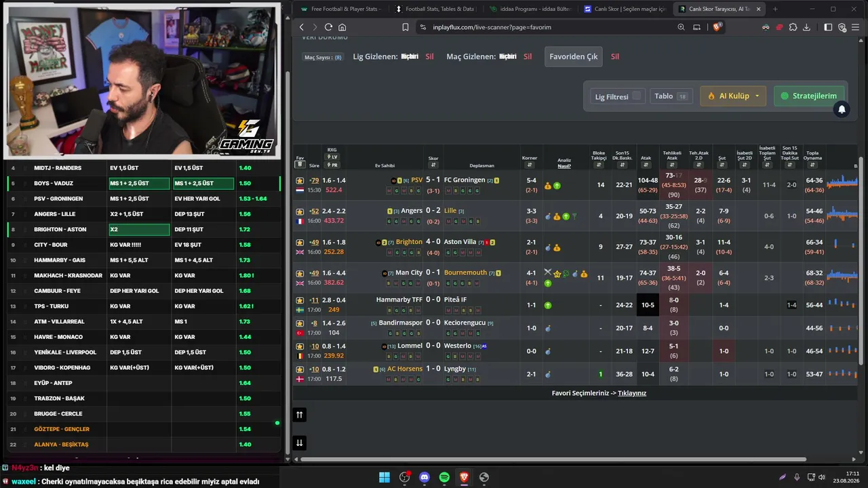Toggle favorite star for Hammarby TFF row
Image resolution: width=868 pixels, height=488 pixels.
coord(300,300)
